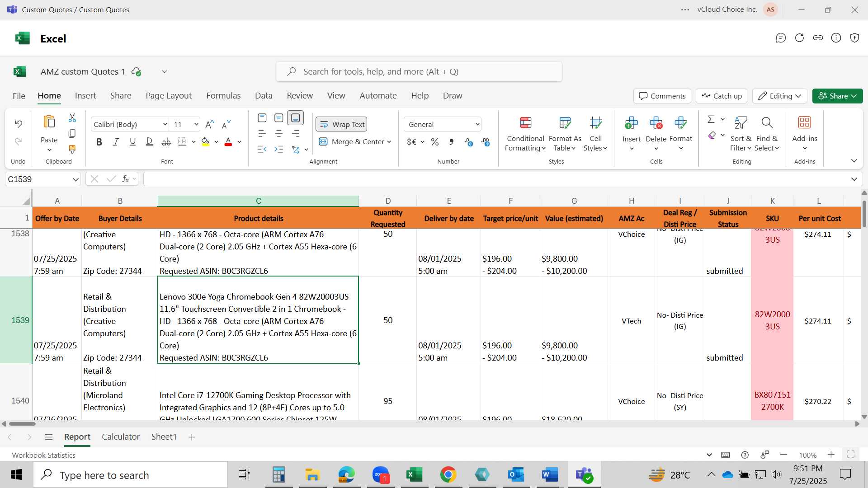The height and width of the screenshot is (488, 868).
Task: Open the Sheet1 sheet tab
Action: point(164,437)
